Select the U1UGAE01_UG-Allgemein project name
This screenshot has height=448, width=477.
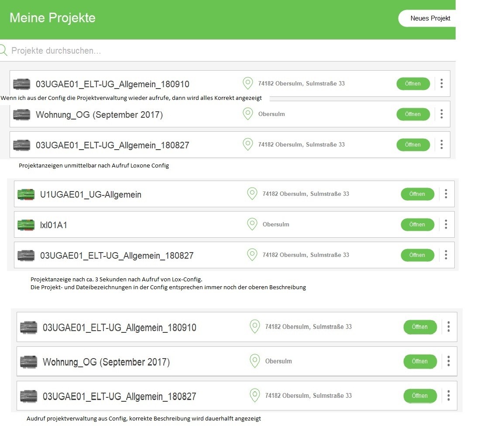tap(91, 195)
